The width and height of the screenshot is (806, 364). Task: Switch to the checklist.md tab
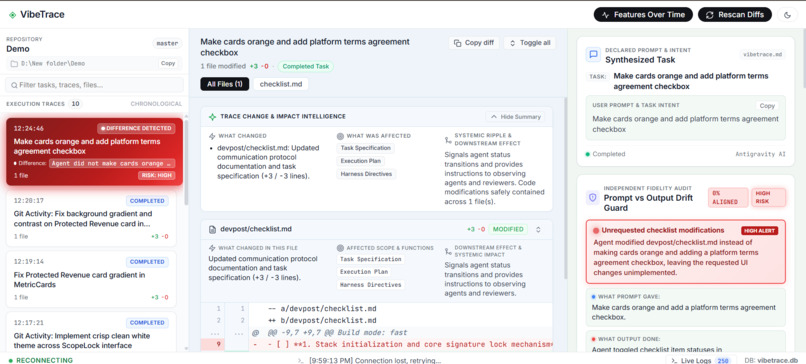tap(281, 84)
